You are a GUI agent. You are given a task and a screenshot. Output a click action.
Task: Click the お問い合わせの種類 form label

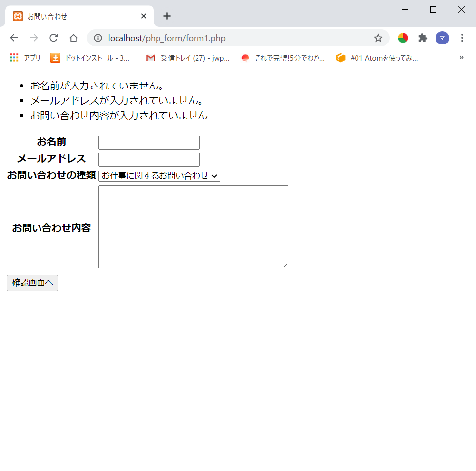coord(51,175)
